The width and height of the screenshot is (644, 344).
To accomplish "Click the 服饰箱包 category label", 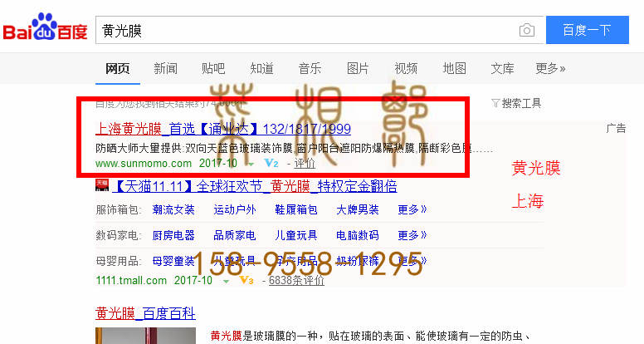I will click(x=118, y=209).
